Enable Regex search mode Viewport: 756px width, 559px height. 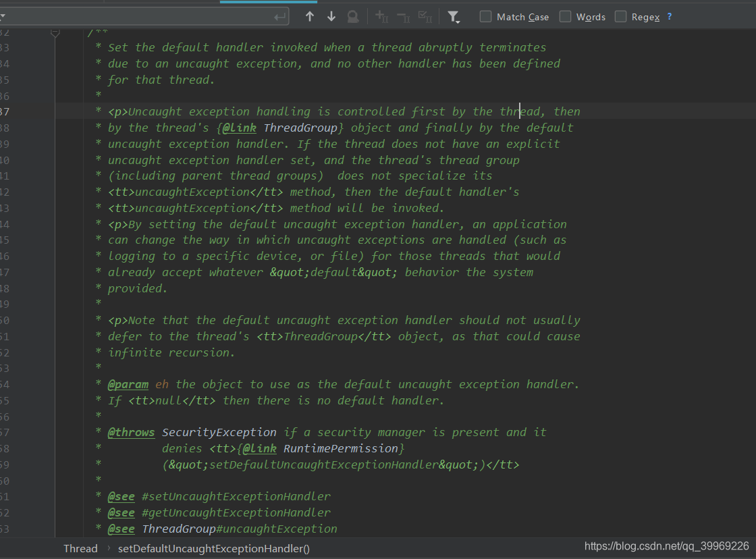[x=621, y=16]
